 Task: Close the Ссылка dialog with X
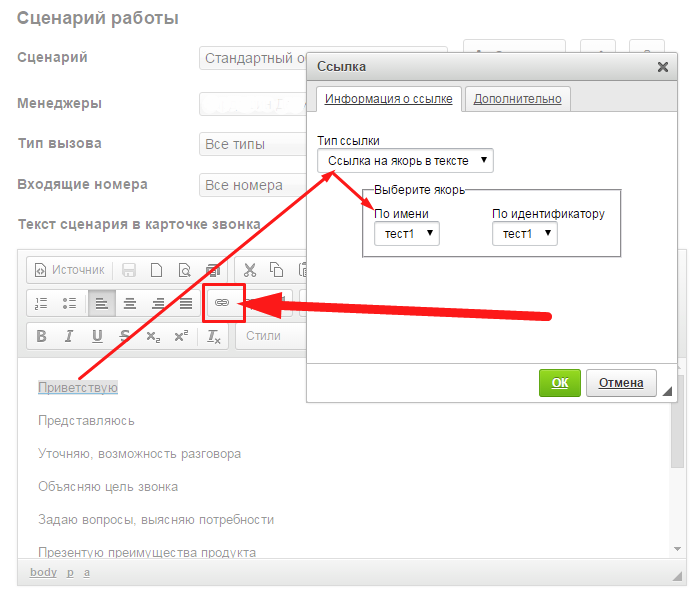point(663,67)
